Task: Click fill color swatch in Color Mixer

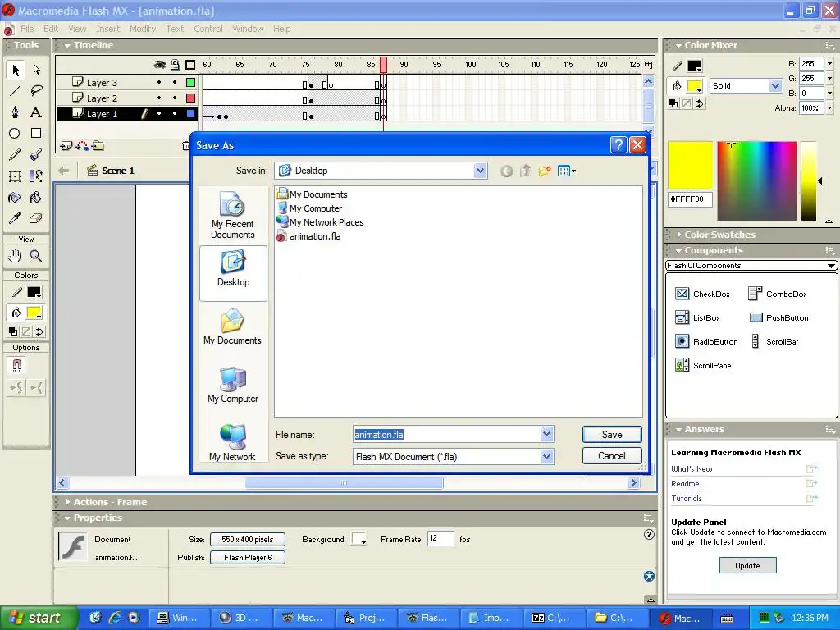Action: [694, 85]
